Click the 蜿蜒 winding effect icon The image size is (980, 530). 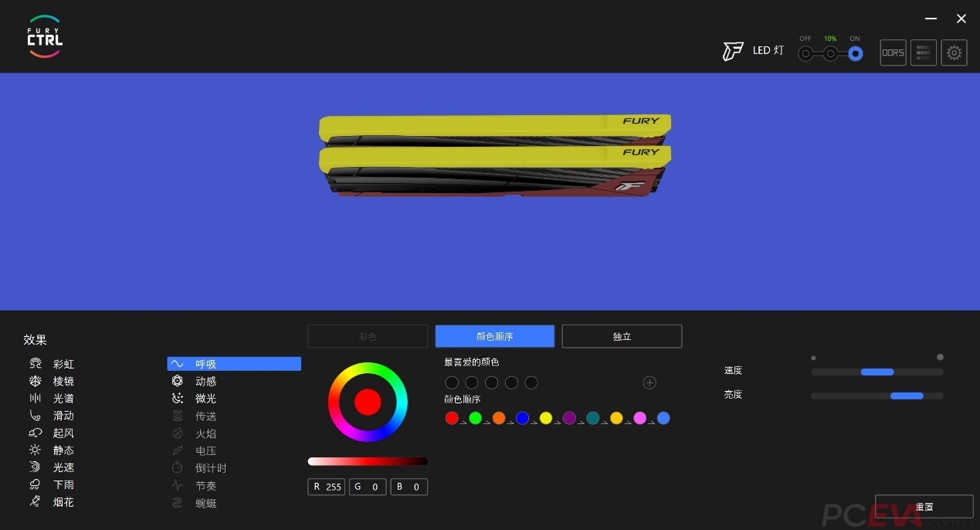[178, 503]
